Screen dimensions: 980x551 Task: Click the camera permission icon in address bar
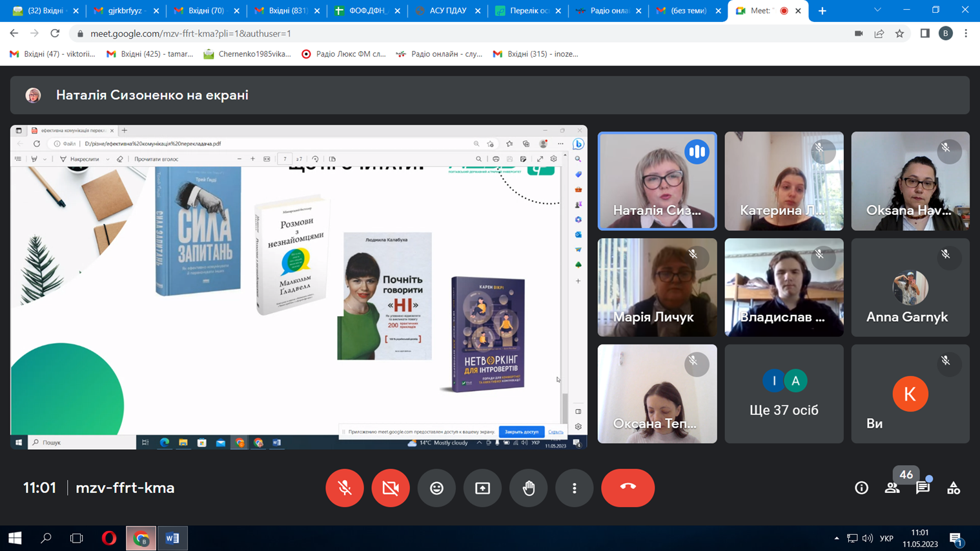859,34
